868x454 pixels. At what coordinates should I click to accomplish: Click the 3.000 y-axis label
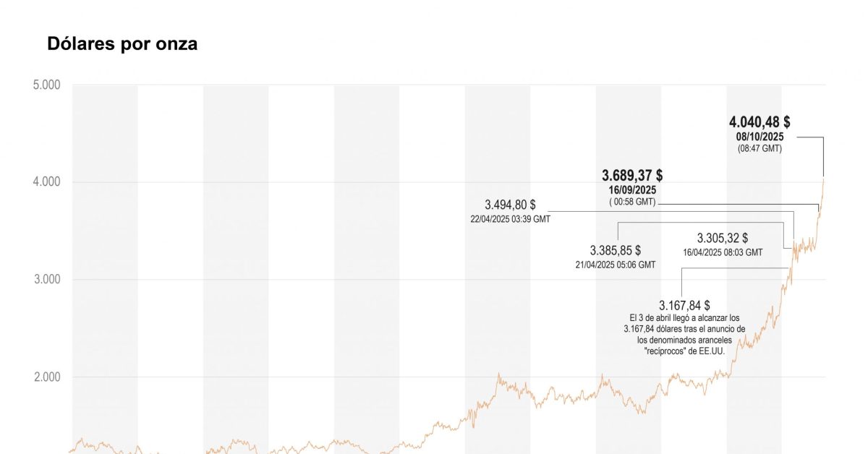(46, 280)
